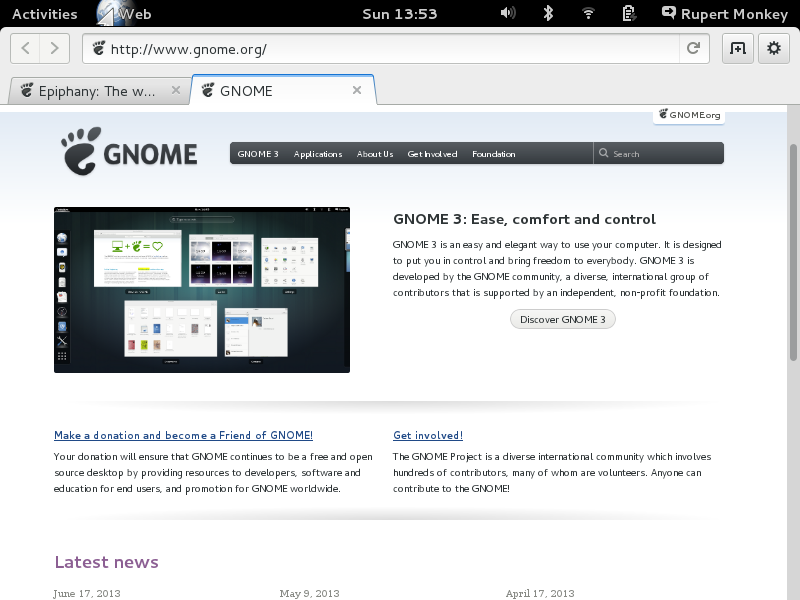The width and height of the screenshot is (800, 600).
Task: Click the April 17, 2013 news date
Action: coord(540,593)
